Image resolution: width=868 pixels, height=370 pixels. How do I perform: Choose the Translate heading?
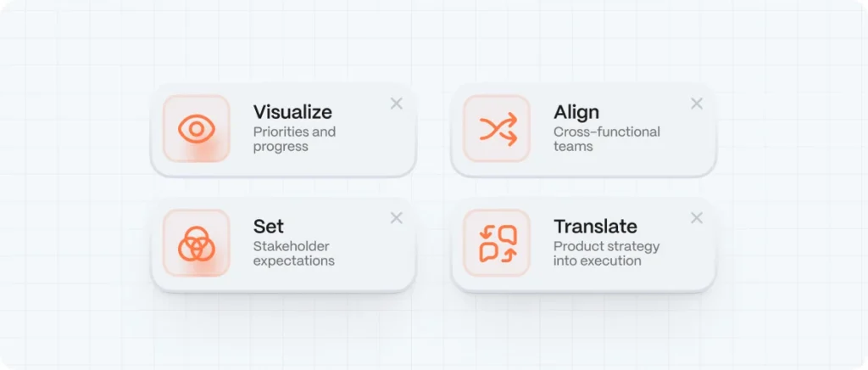click(595, 227)
